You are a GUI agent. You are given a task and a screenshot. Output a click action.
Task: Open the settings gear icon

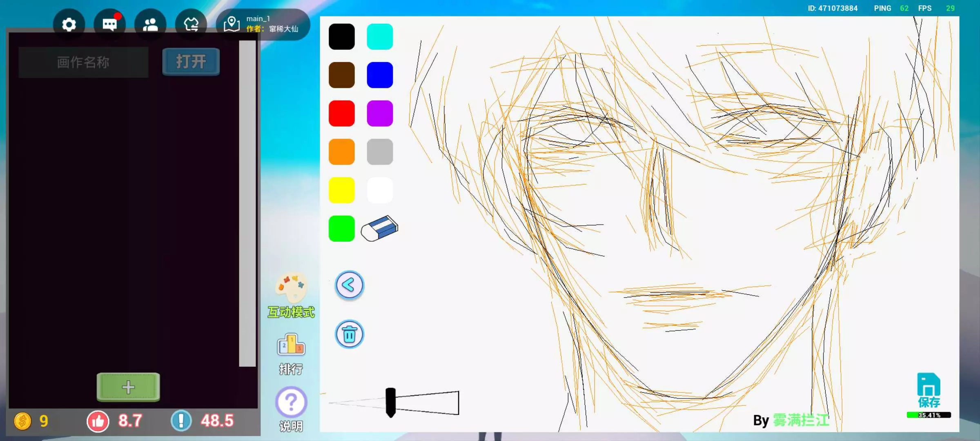[69, 25]
